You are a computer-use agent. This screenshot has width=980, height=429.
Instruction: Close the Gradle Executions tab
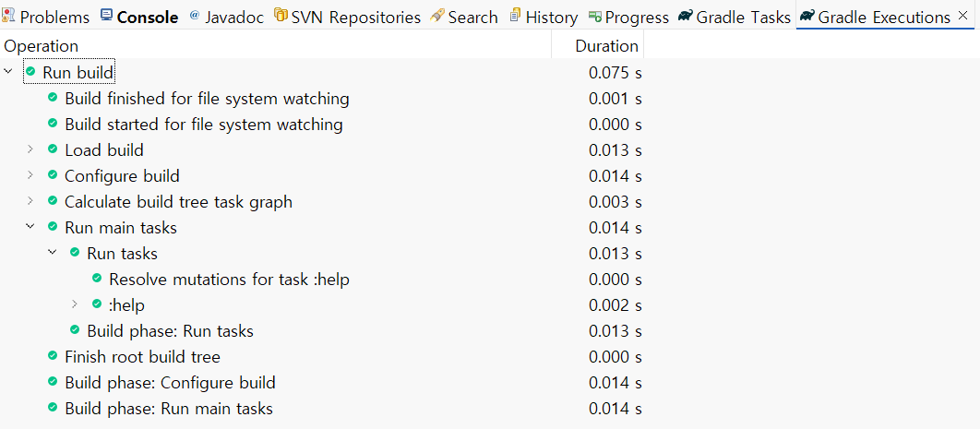pos(963,17)
